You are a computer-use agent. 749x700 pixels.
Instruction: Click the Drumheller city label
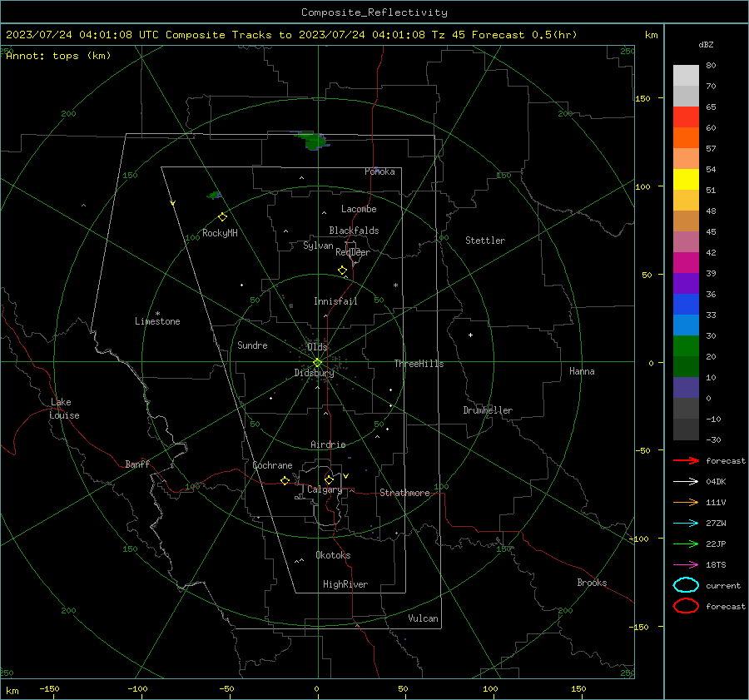click(488, 410)
